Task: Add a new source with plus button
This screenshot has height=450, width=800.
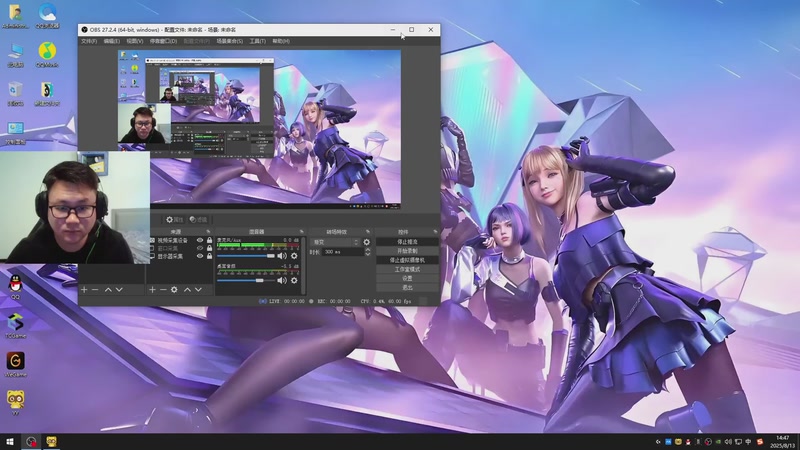Action: click(x=152, y=289)
